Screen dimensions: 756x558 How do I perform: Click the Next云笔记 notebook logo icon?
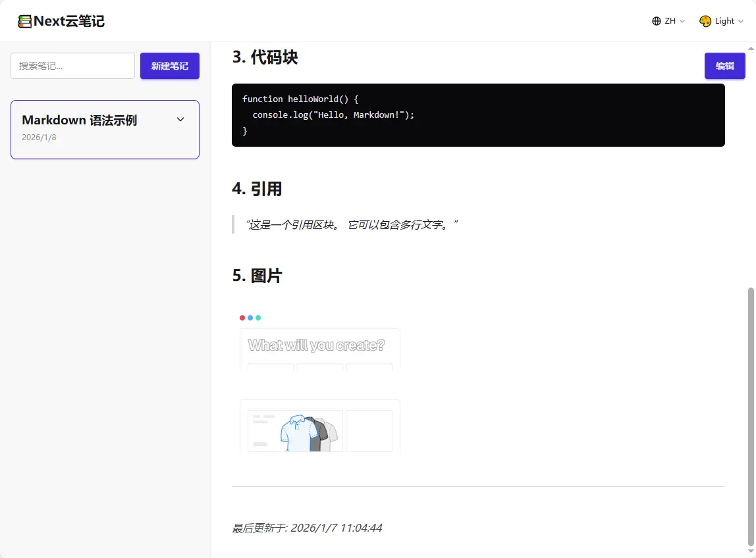point(25,21)
